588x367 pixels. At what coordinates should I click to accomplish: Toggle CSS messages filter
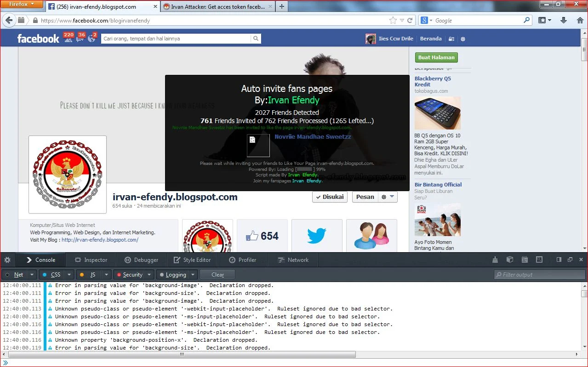pos(51,275)
